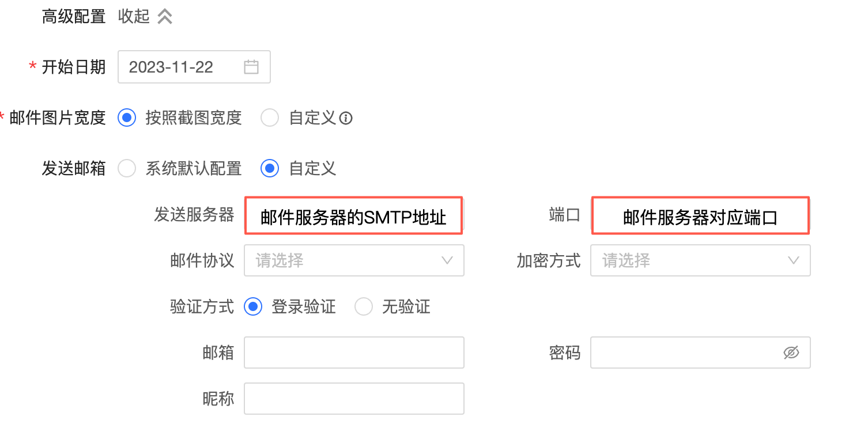Open the 加密方式 dropdown
The height and width of the screenshot is (432, 868).
pyautogui.click(x=700, y=260)
